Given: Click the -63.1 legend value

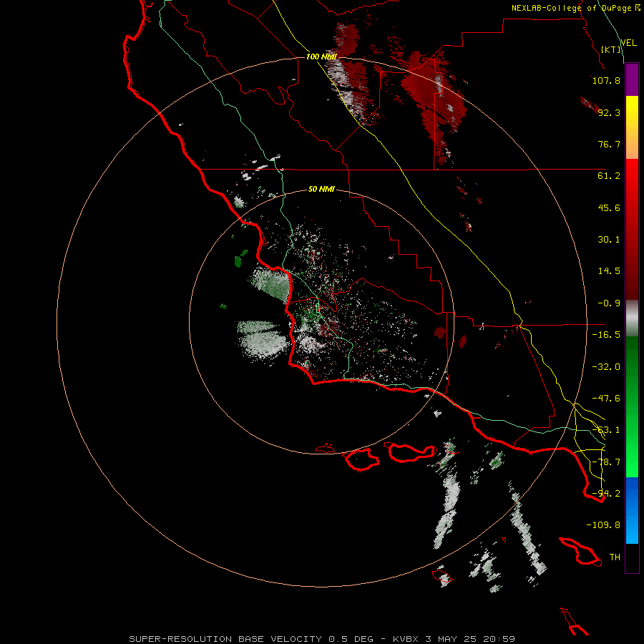Looking at the screenshot, I should 606,430.
